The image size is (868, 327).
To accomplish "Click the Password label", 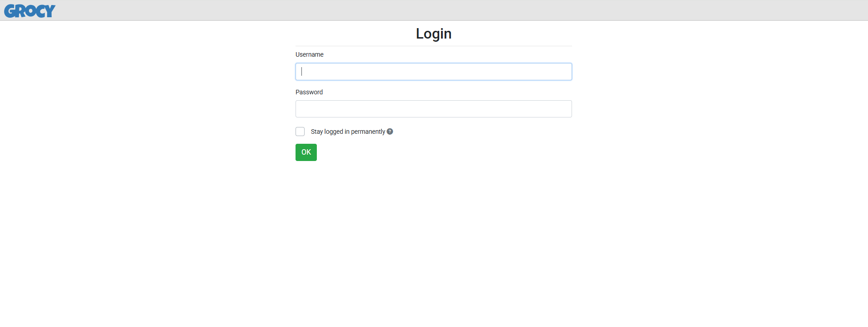I will [309, 92].
